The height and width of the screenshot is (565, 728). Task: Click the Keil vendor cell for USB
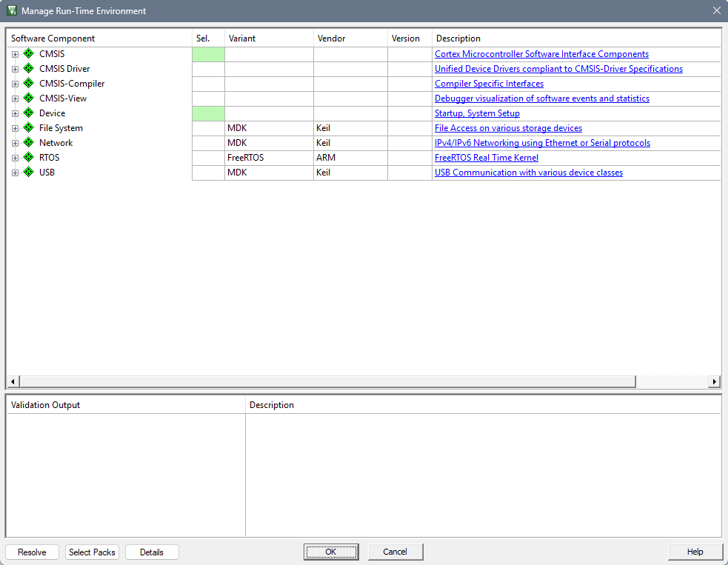(x=350, y=173)
